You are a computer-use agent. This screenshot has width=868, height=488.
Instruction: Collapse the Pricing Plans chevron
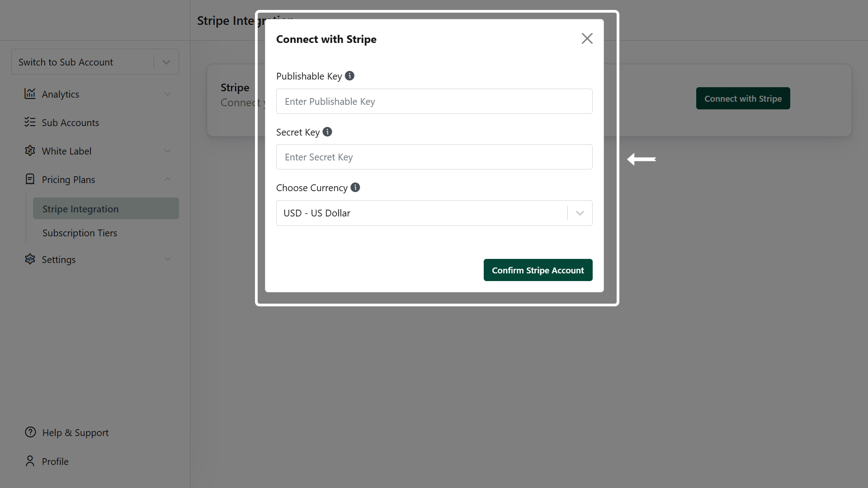pyautogui.click(x=167, y=179)
